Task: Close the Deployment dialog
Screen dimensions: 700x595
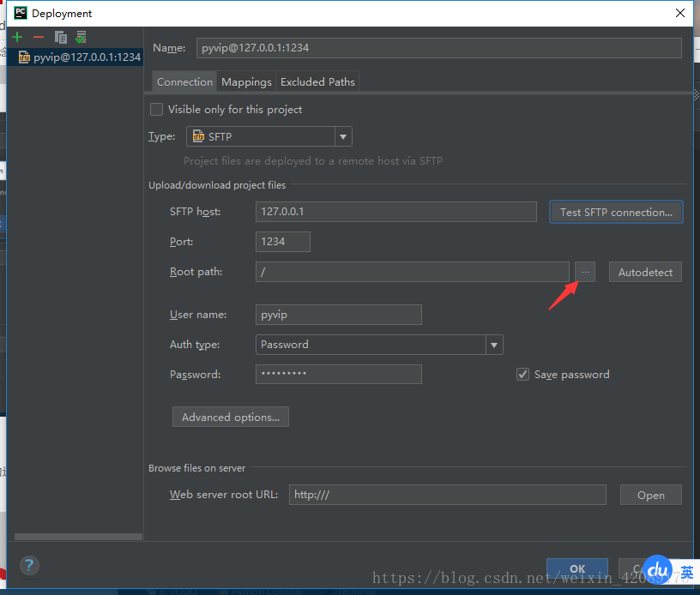Action: point(680,13)
